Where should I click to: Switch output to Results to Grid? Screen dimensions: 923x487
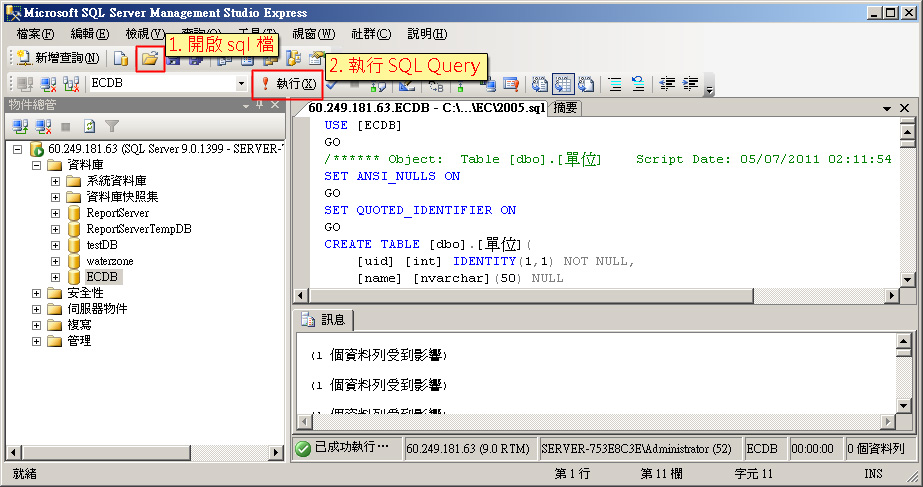tap(563, 84)
